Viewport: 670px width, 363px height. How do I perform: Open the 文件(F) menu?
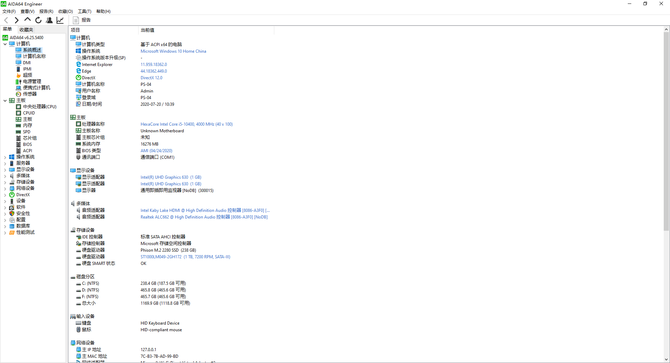point(9,12)
